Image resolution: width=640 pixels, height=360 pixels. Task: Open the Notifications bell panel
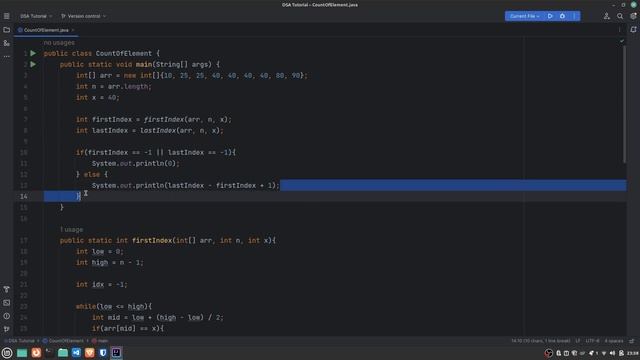click(633, 29)
